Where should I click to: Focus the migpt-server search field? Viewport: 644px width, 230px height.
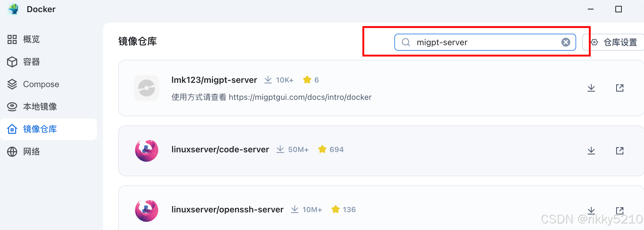point(485,42)
